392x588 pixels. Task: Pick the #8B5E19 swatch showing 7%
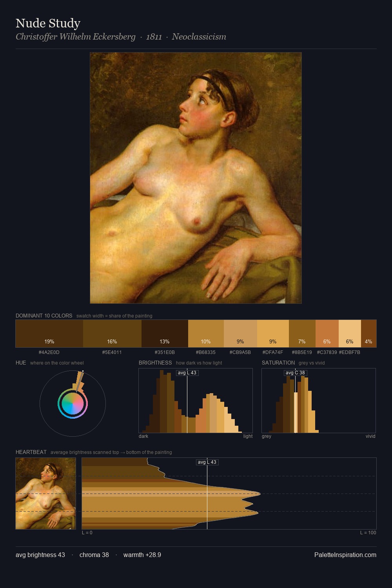[x=302, y=334]
